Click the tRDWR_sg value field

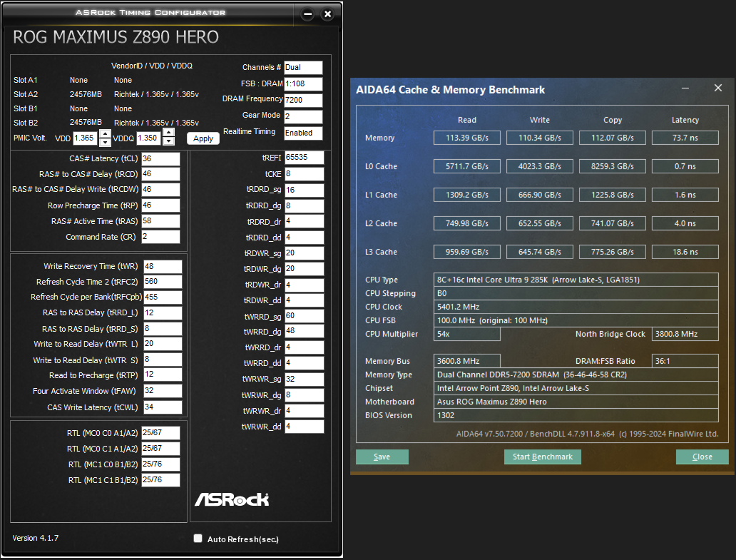coord(304,253)
